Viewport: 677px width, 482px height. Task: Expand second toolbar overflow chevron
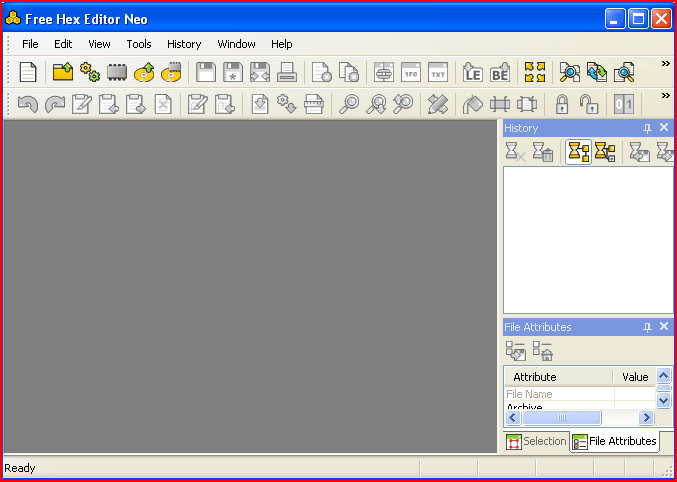tap(665, 95)
